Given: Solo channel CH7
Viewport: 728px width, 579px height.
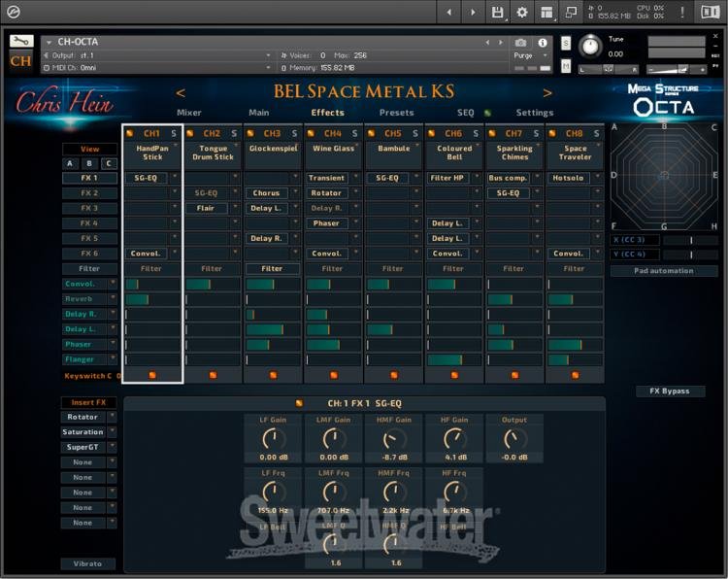Looking at the screenshot, I should (x=536, y=134).
